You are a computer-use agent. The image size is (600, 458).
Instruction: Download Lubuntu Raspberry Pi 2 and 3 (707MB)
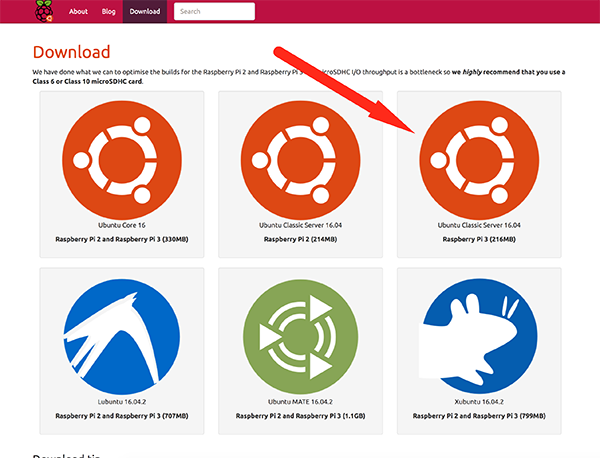tap(122, 416)
